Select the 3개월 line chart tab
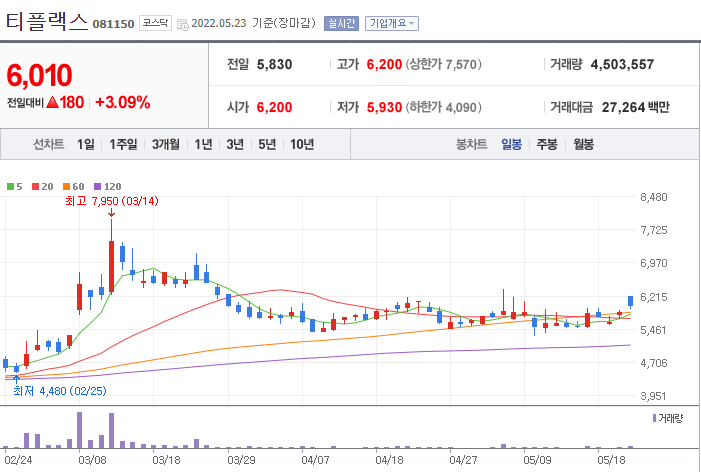 [x=165, y=144]
